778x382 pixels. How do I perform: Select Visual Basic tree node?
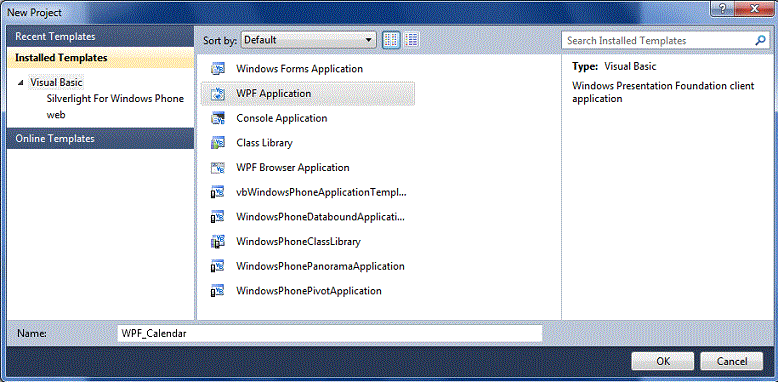(57, 82)
